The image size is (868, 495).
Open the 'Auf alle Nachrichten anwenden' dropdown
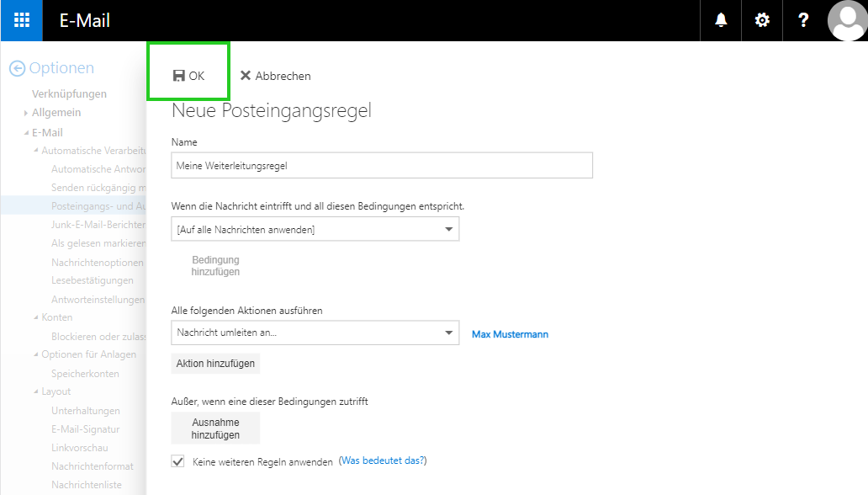coord(315,229)
